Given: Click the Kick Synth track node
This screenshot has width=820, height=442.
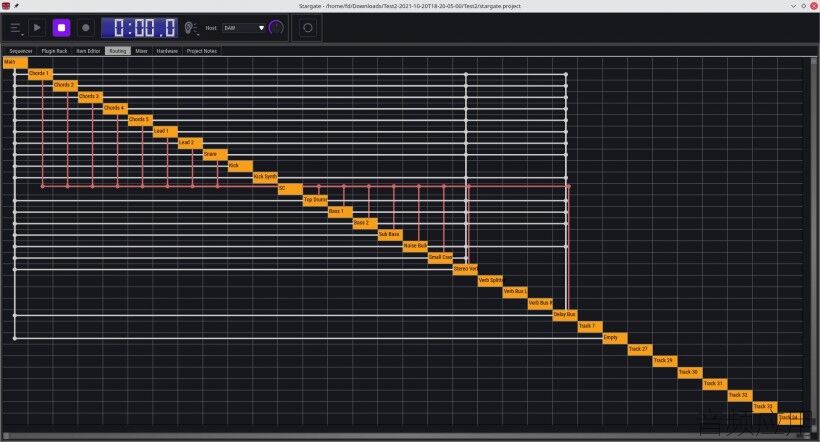Looking at the screenshot, I should coord(265,178).
